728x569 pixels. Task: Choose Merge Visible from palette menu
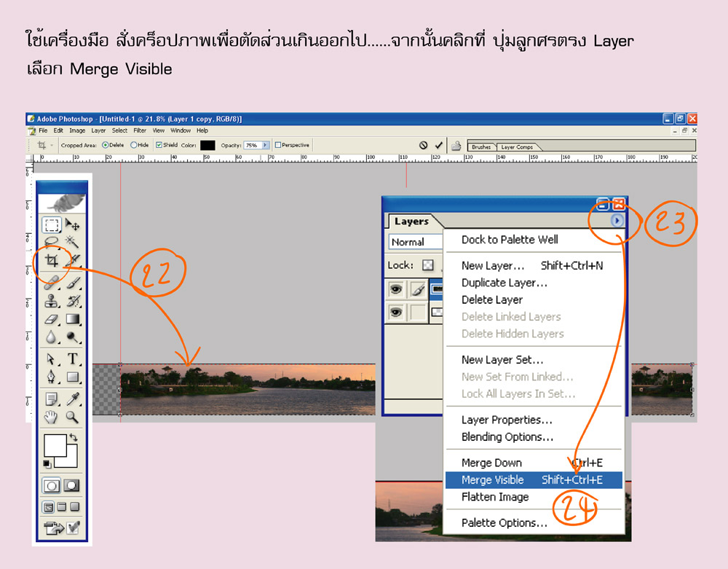point(534,480)
